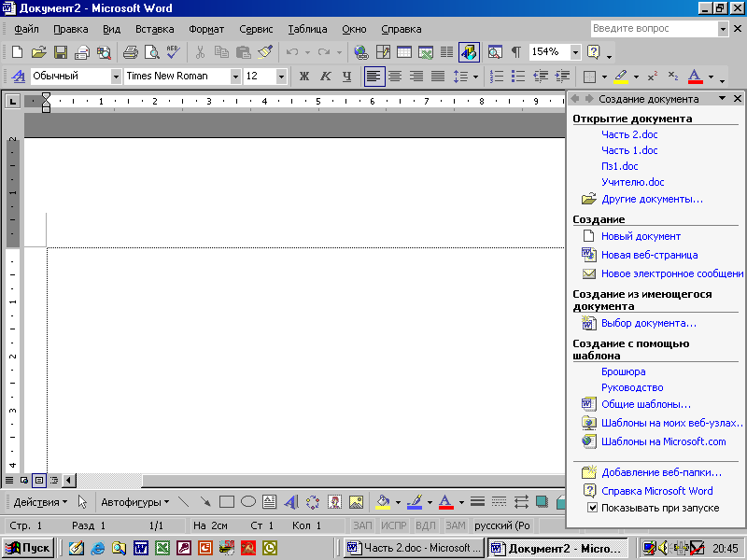
Task: Click the yellow highlight color button
Action: [621, 77]
